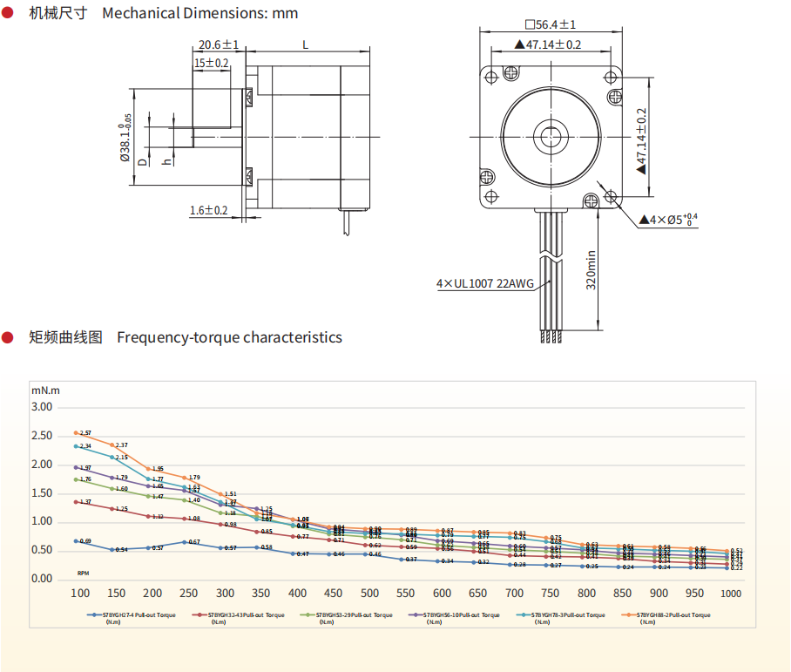Click the 1000 label on the RPM axis
This screenshot has width=791, height=672.
click(732, 594)
